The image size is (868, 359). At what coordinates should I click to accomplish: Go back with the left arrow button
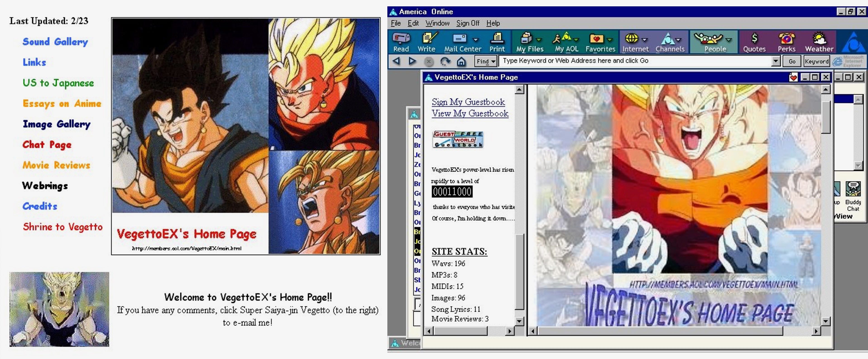pyautogui.click(x=396, y=61)
